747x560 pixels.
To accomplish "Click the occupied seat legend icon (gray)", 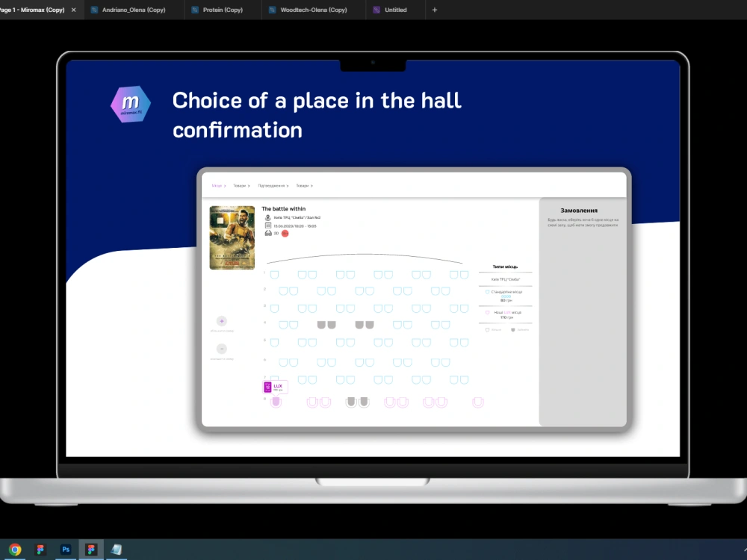I will pos(513,329).
